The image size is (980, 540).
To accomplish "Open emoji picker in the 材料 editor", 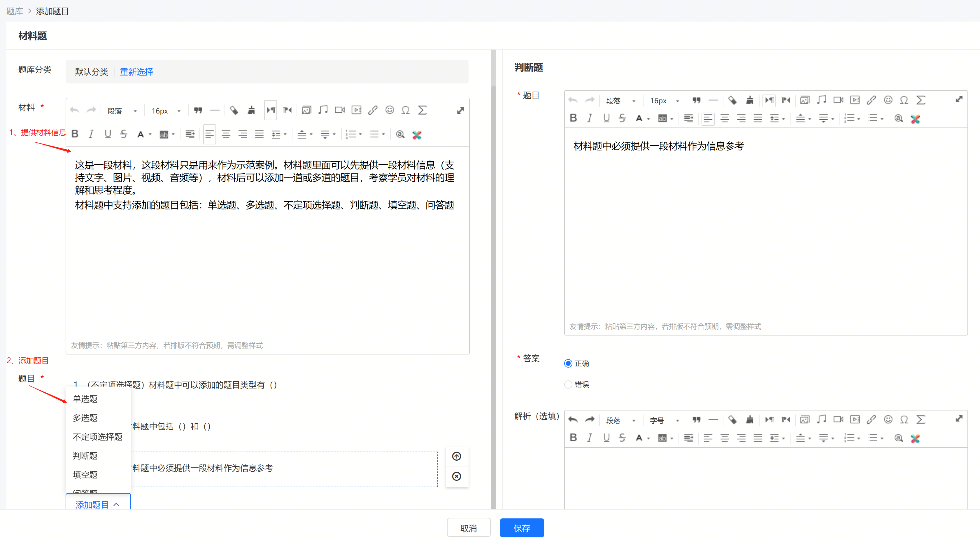I will pyautogui.click(x=390, y=110).
